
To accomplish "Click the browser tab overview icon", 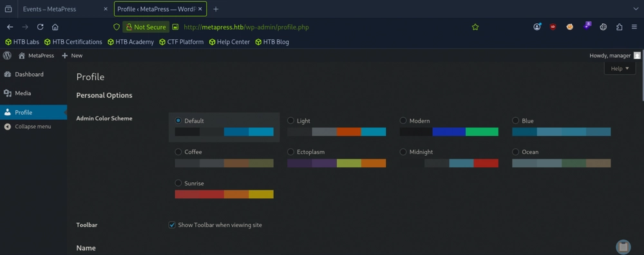I will click(8, 9).
